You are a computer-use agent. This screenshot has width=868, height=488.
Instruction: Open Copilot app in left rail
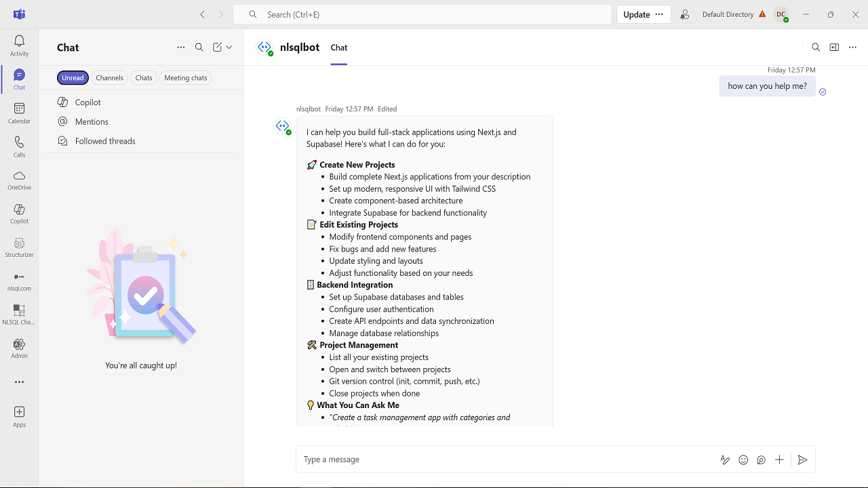pyautogui.click(x=19, y=214)
